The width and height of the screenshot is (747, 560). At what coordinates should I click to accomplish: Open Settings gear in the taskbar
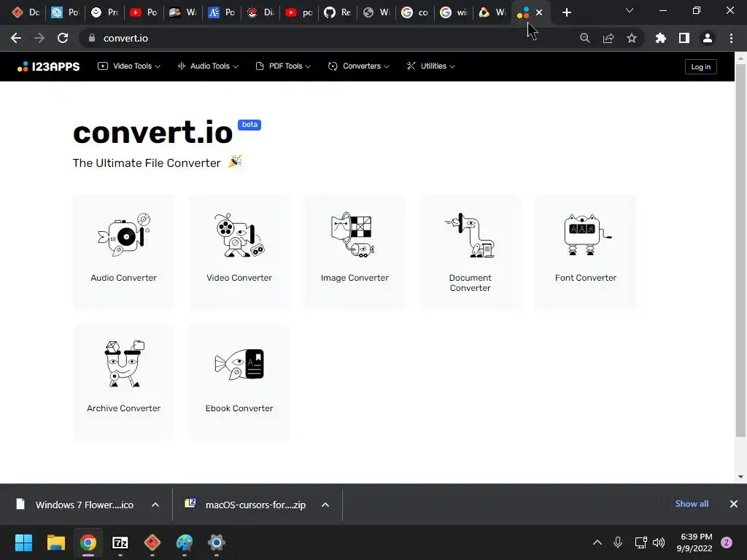coord(216,542)
